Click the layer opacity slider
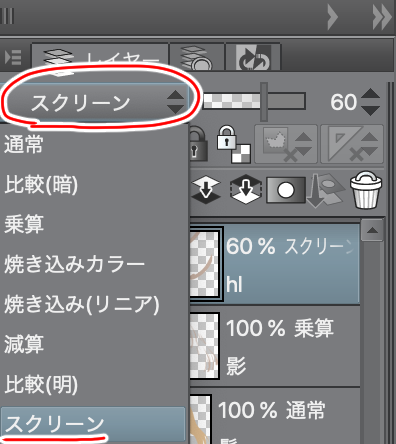Image resolution: width=396 pixels, height=444 pixels. (254, 101)
